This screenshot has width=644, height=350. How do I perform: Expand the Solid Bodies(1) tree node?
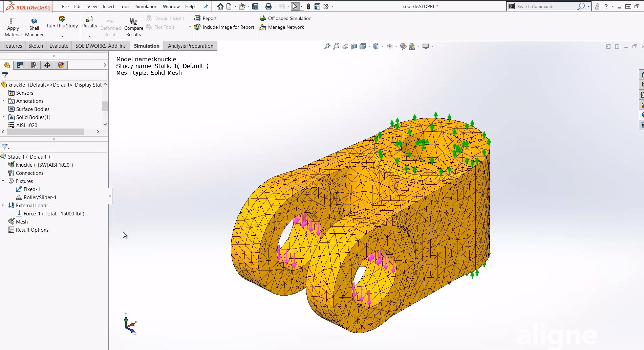click(3, 117)
